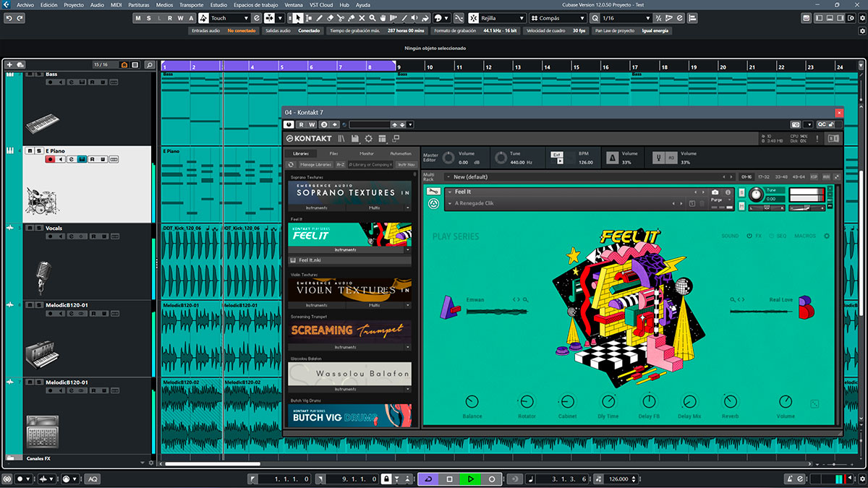
Task: Enable Read automation R in Kontakt window
Action: pyautogui.click(x=301, y=124)
